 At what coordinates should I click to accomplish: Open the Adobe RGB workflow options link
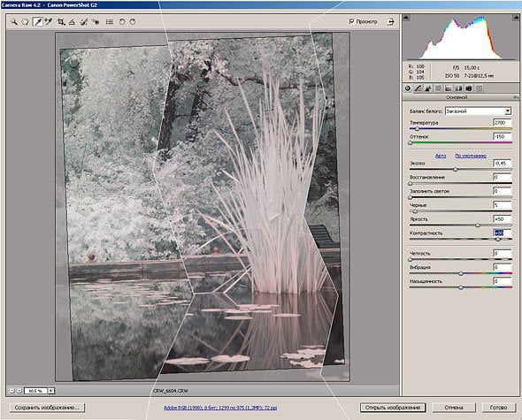(x=220, y=408)
